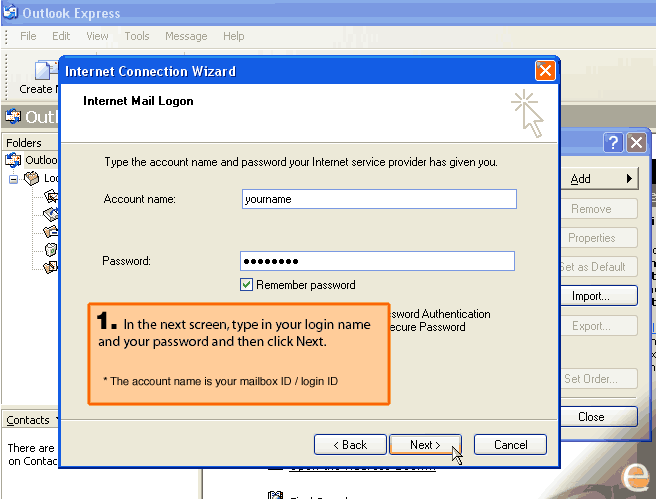Open the Tools menu
657x500 pixels.
coord(137,36)
